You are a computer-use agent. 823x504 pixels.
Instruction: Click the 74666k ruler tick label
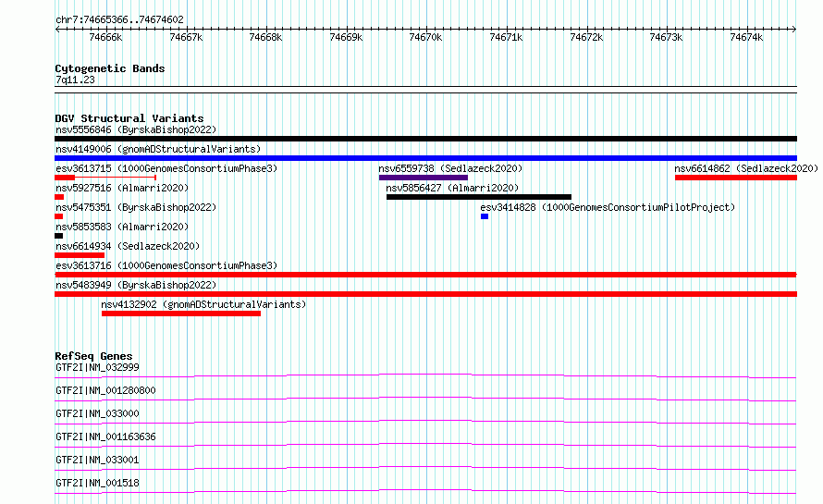105,37
